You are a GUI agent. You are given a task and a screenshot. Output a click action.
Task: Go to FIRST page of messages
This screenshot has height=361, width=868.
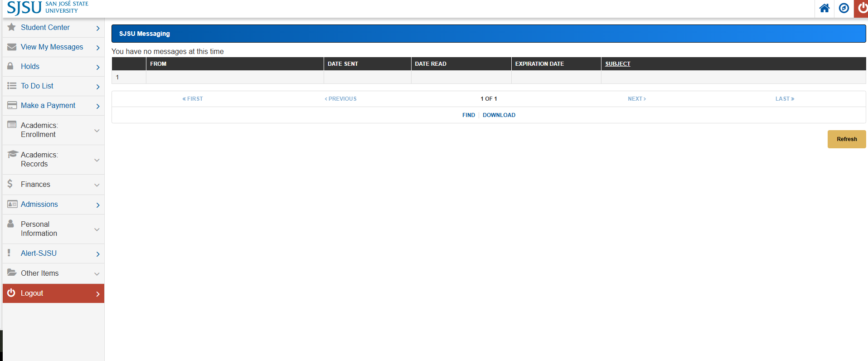point(193,99)
